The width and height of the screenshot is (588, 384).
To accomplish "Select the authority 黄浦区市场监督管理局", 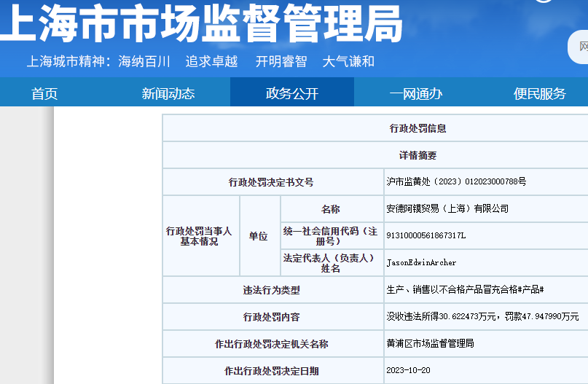I will pyautogui.click(x=430, y=343).
